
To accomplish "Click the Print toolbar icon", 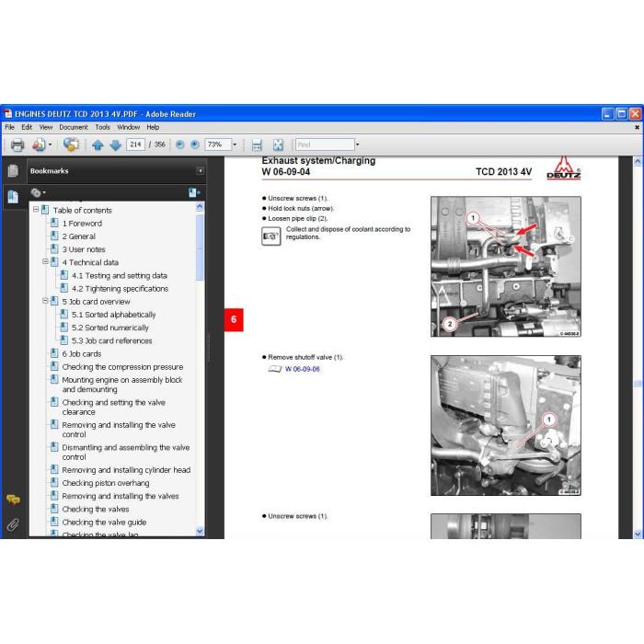I will coord(17,145).
